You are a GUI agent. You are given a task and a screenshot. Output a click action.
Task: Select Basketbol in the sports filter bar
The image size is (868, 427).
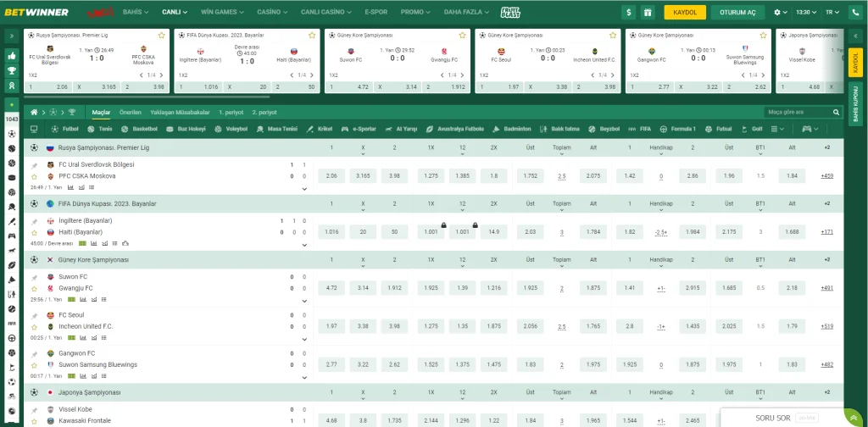(x=139, y=129)
